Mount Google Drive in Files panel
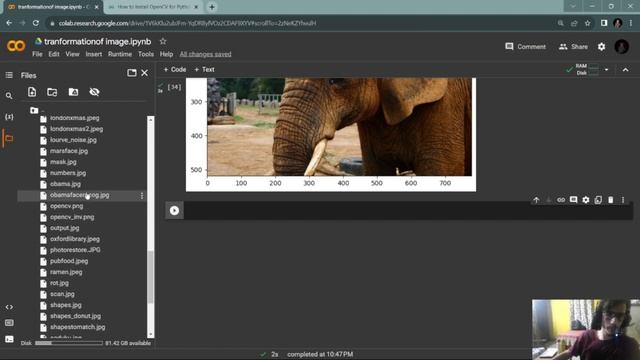The image size is (640, 360). click(73, 92)
